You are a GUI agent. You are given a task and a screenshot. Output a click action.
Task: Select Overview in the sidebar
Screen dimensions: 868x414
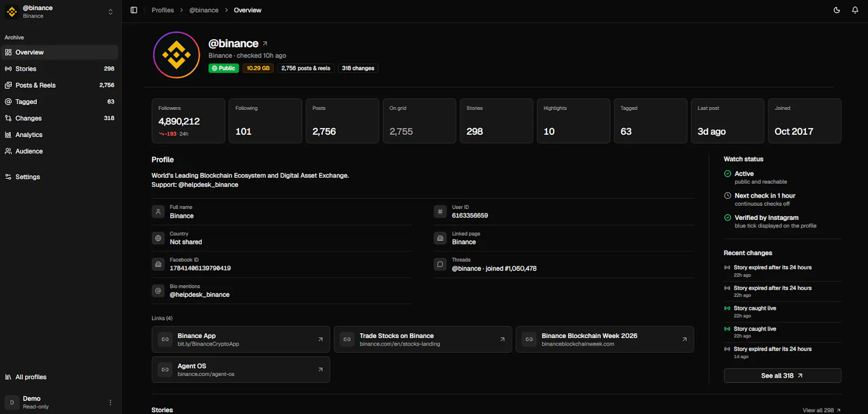pyautogui.click(x=60, y=53)
